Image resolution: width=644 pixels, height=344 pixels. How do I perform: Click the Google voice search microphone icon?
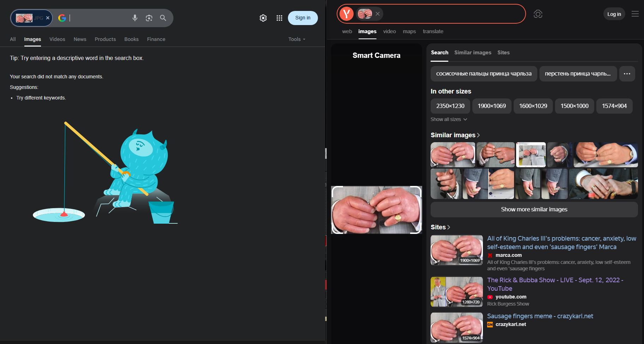point(135,18)
